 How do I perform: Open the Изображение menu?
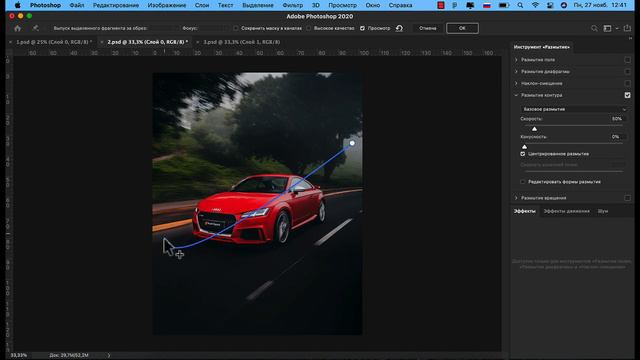click(x=167, y=5)
